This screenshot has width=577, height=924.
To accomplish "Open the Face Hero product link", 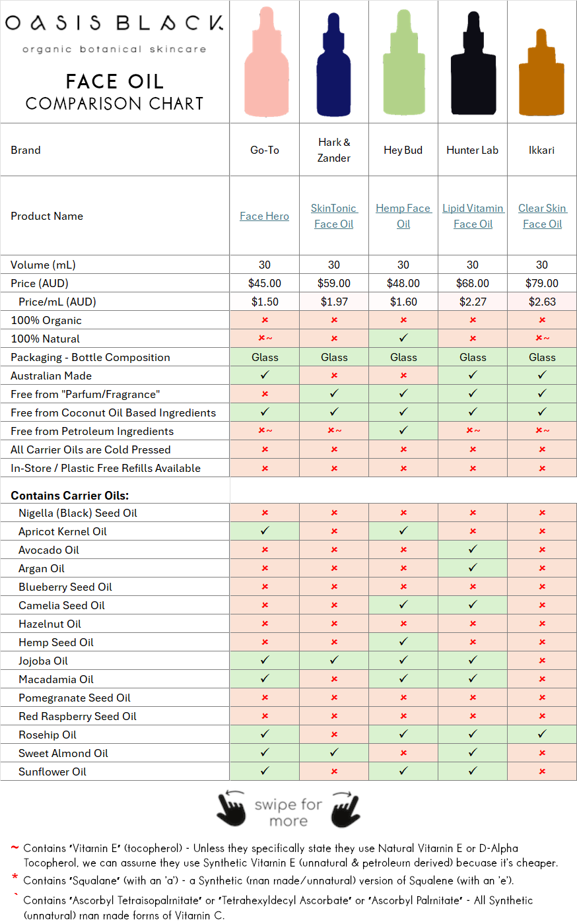I will tap(265, 216).
